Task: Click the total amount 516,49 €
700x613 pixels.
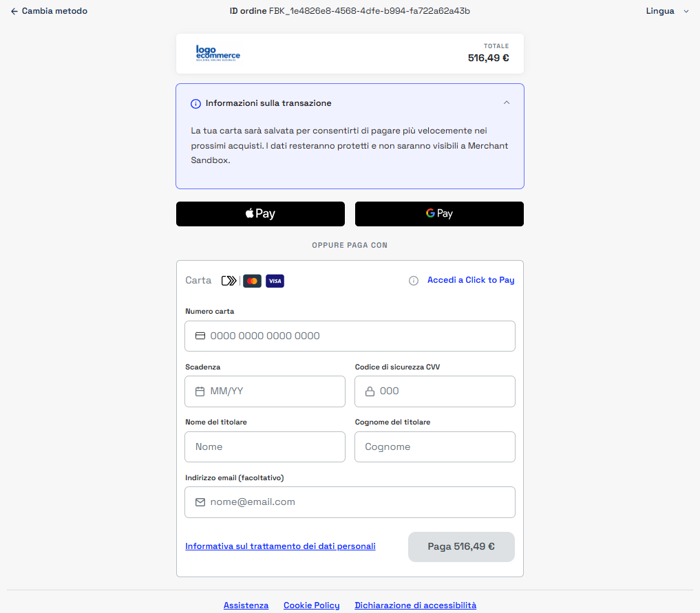Action: click(x=489, y=58)
